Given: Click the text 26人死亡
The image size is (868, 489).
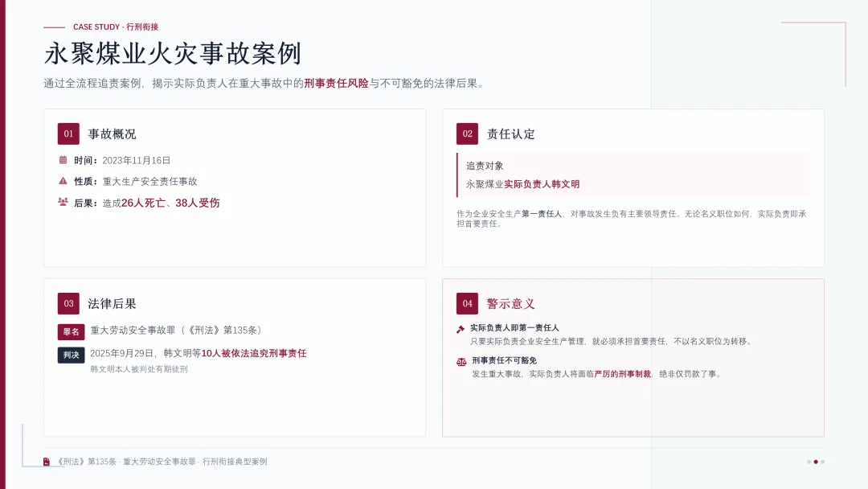Looking at the screenshot, I should pyautogui.click(x=143, y=203).
